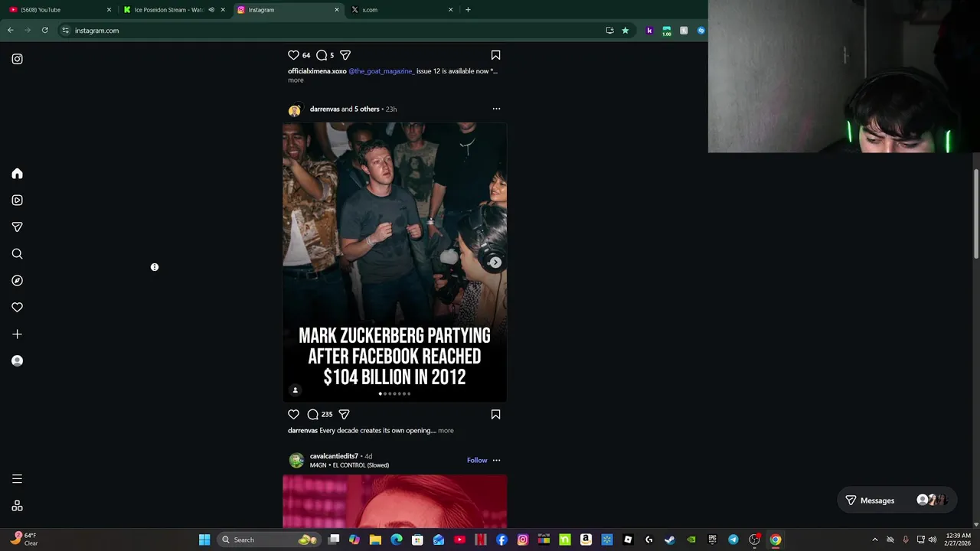Open options menu for the cavalcantiedits7 post
980x551 pixels.
tap(496, 460)
